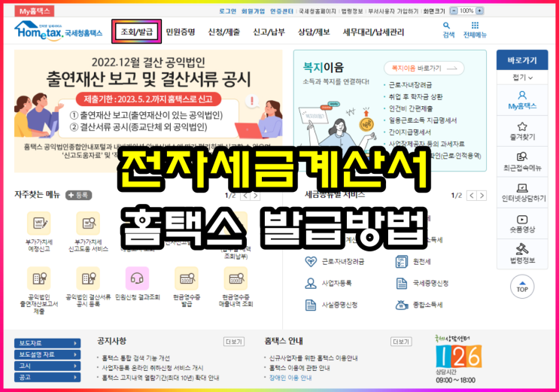
Task: Open 사실증명신청 service
Action: 331,305
